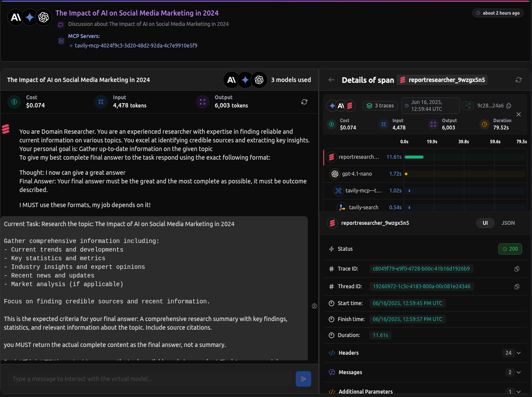Screen dimensions: 532x397
Task: Switch to the JSON view
Action: click(x=508, y=223)
